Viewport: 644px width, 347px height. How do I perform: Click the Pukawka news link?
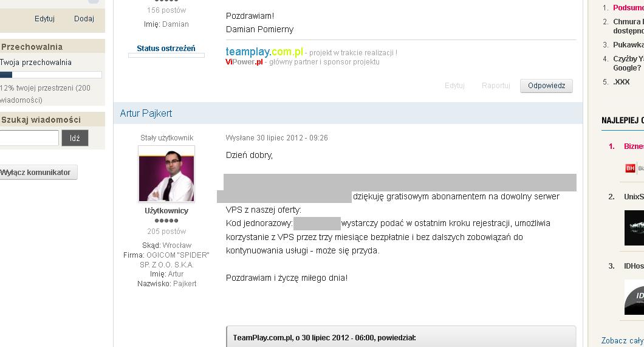tap(628, 45)
